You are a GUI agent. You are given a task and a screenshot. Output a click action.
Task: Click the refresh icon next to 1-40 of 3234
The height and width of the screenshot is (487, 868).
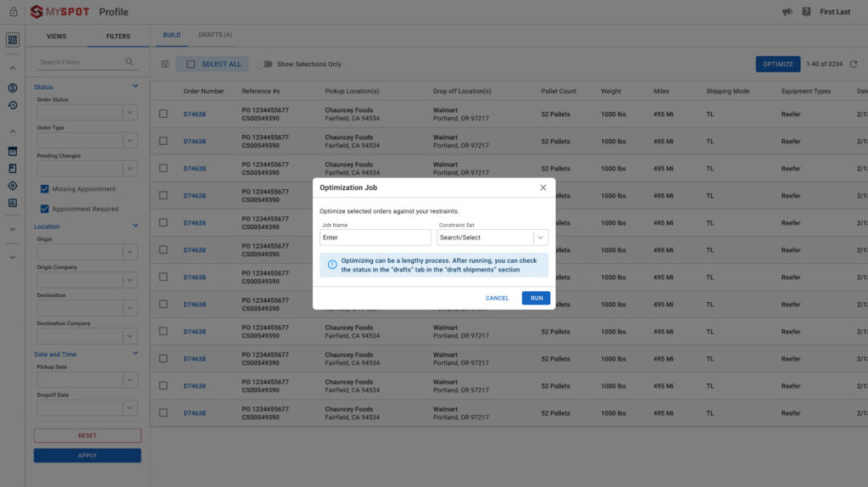[854, 64]
